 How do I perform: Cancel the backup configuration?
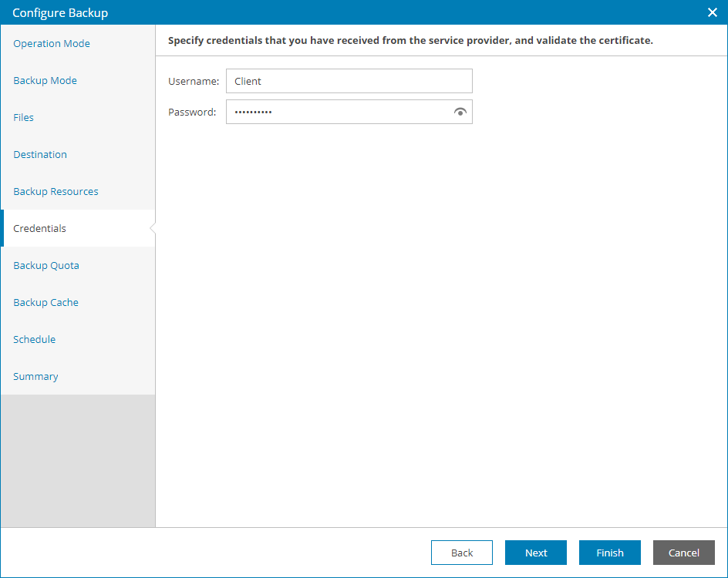tap(684, 553)
